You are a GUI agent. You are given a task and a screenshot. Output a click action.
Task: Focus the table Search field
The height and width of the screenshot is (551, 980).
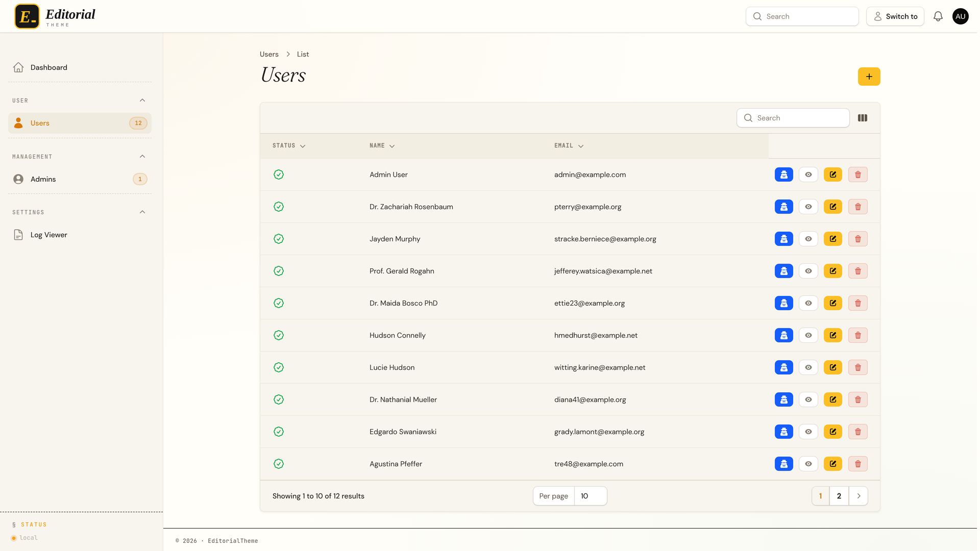pos(793,118)
